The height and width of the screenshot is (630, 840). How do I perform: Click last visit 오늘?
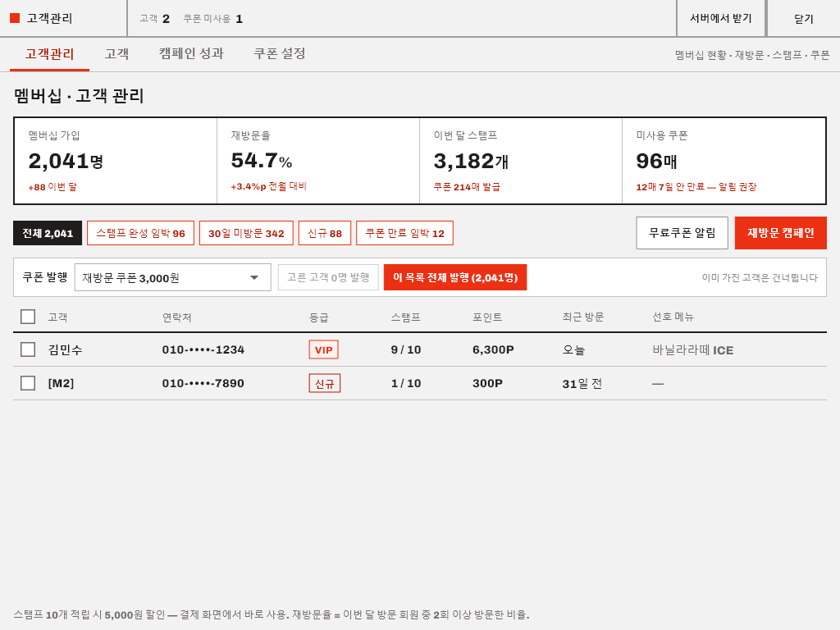[573, 349]
